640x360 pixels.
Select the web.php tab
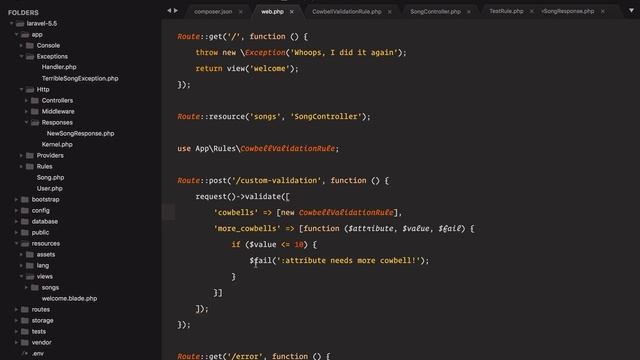pyautogui.click(x=272, y=12)
